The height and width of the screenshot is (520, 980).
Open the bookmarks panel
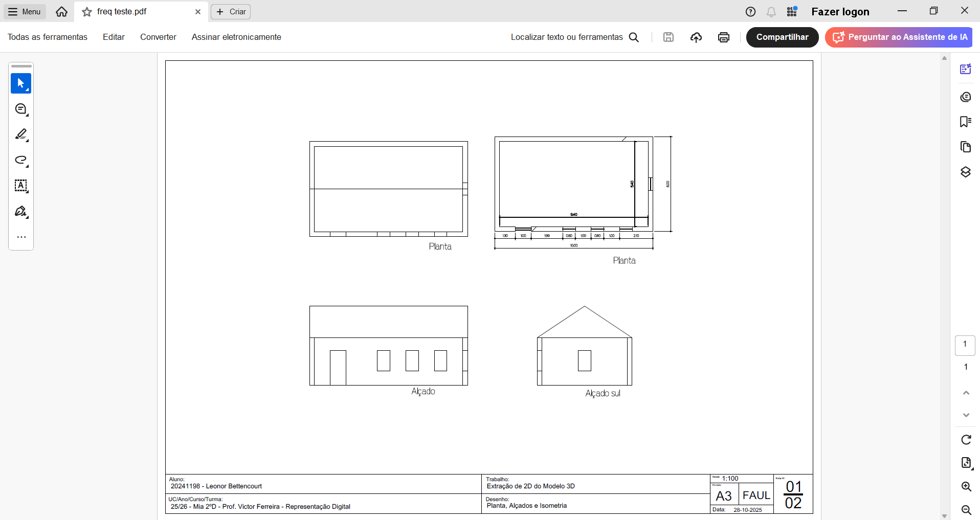point(965,122)
